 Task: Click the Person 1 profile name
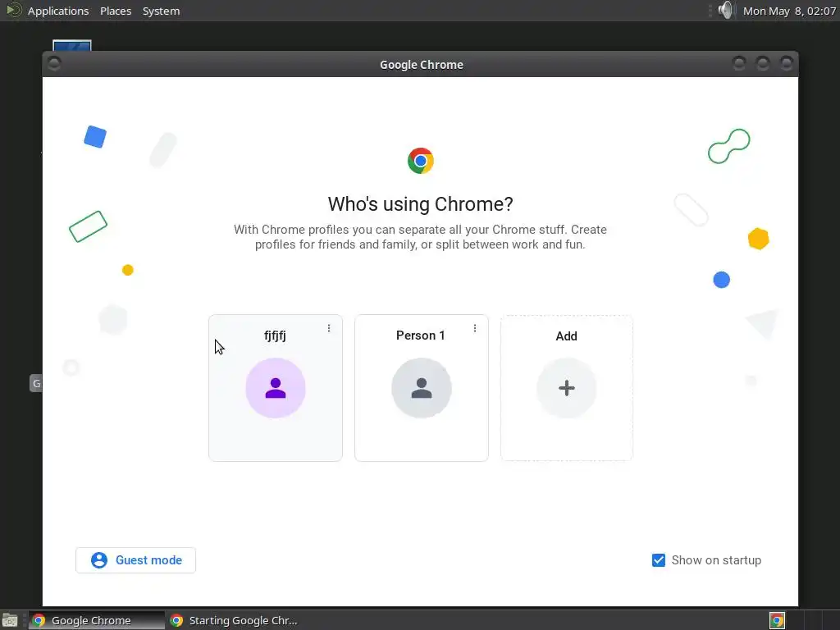click(421, 336)
